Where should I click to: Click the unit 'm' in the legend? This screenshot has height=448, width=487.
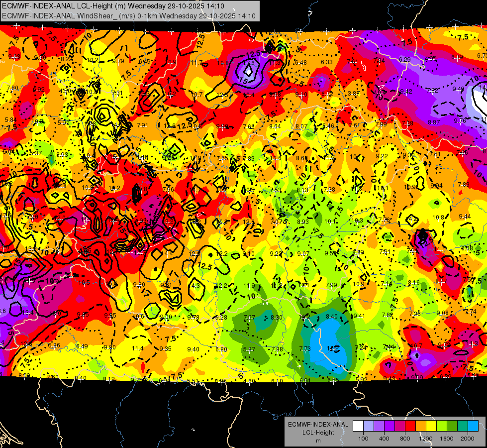click(318, 441)
